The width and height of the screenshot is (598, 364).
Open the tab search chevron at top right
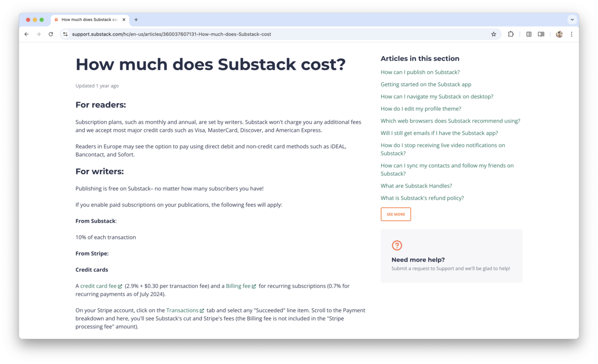point(572,19)
